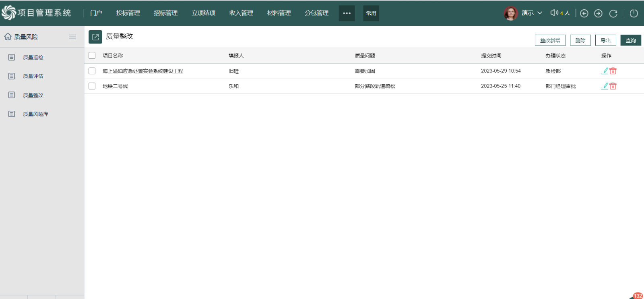This screenshot has height=299, width=644.
Task: Select 质量评估 in the sidebar
Action: (33, 76)
